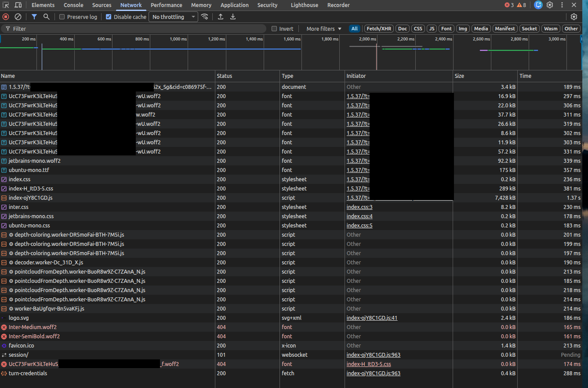Image resolution: width=588 pixels, height=388 pixels.
Task: Clear the network log
Action: 18,17
